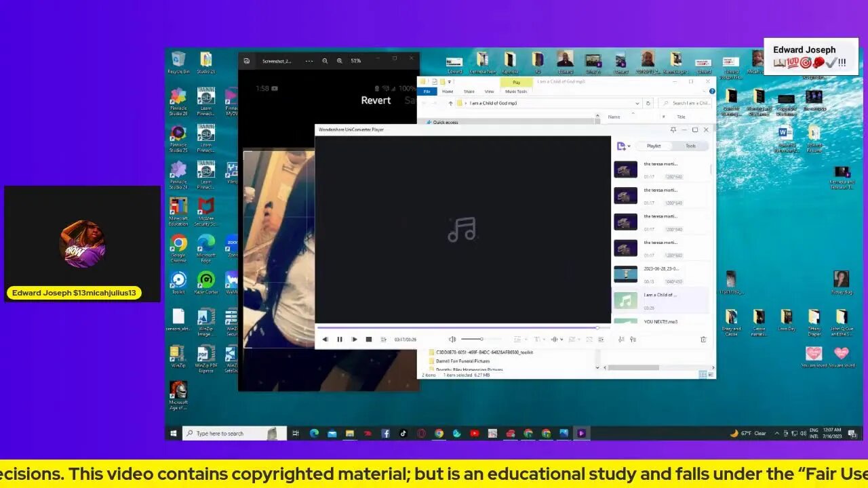Viewport: 868px width, 488px height.
Task: Click the 'Type here to search' box
Action: 235,433
